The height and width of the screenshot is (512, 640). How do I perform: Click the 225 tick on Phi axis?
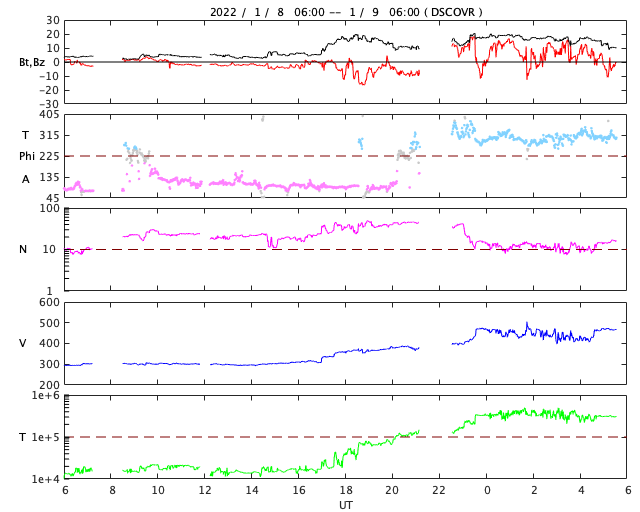click(x=49, y=156)
